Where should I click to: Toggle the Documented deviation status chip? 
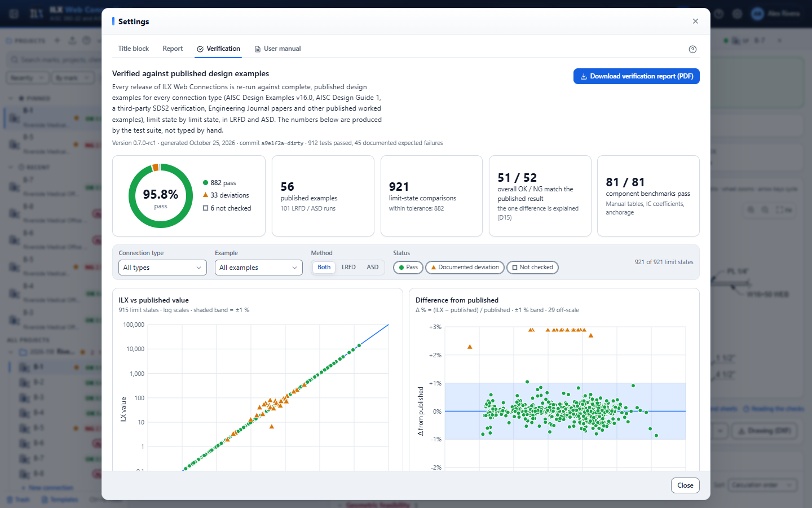click(x=465, y=268)
